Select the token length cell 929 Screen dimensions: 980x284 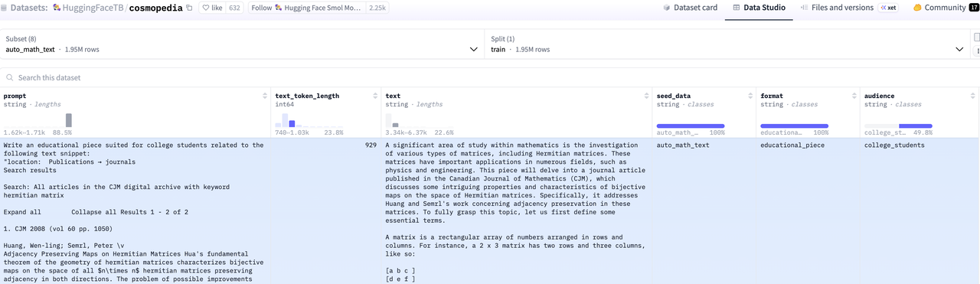point(327,211)
